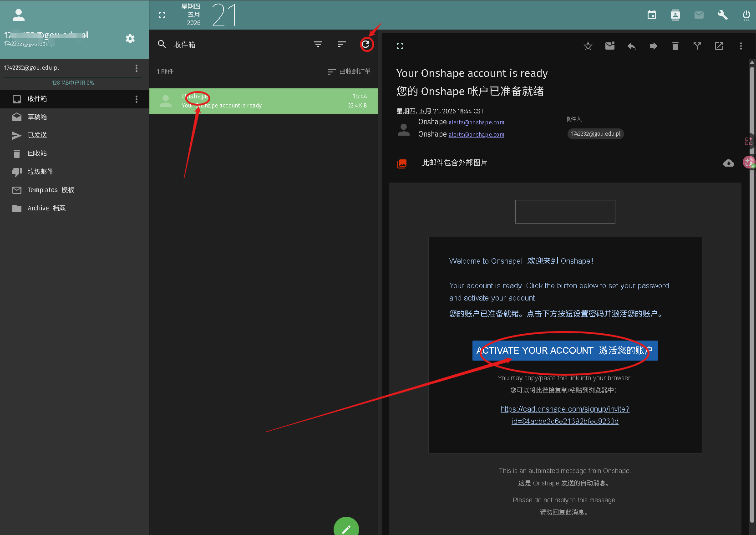
Task: Open the 垃圾邮件 junk folder
Action: pyautogui.click(x=75, y=172)
